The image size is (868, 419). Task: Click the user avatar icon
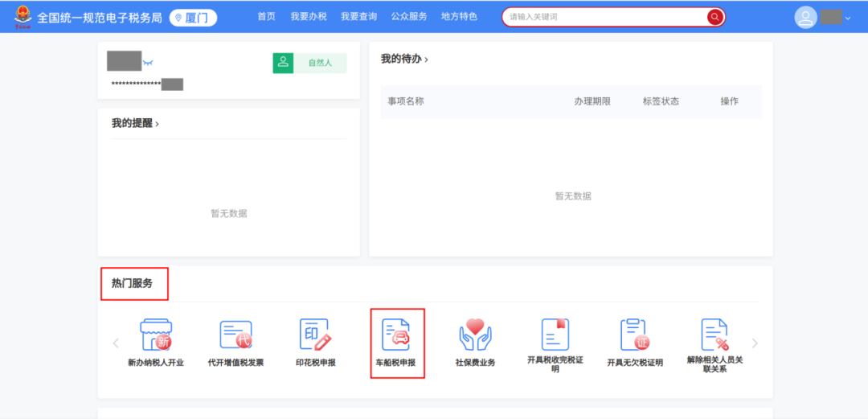[x=806, y=17]
